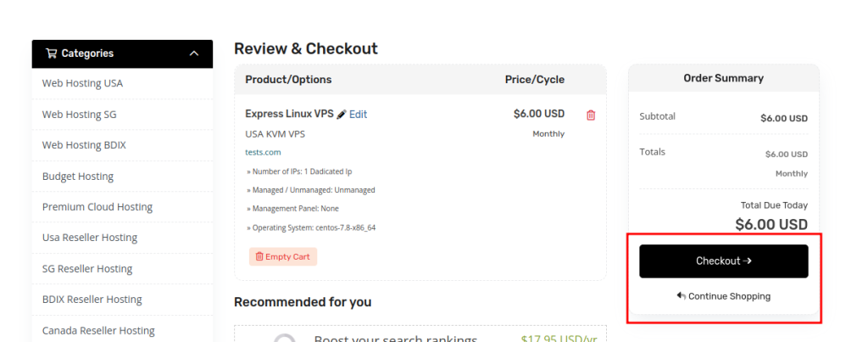This screenshot has height=342, width=868.
Task: Click the pencil icon next to Express Linux VPS
Action: [x=341, y=114]
